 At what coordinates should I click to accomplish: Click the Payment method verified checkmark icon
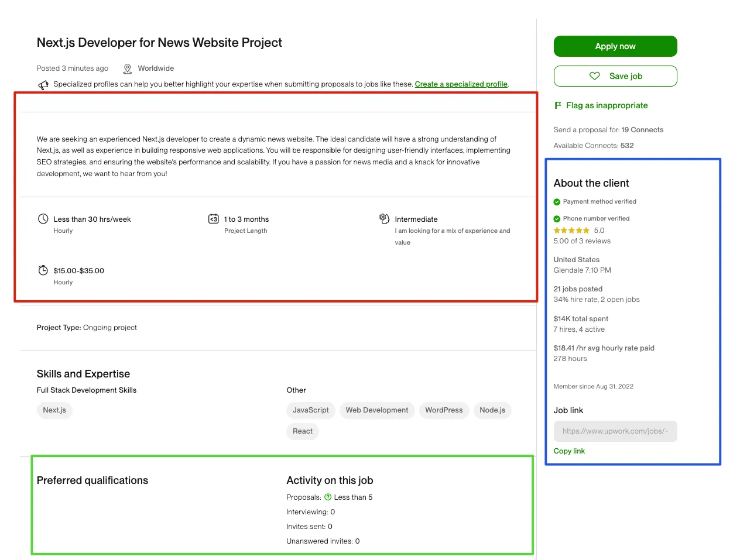pyautogui.click(x=557, y=201)
